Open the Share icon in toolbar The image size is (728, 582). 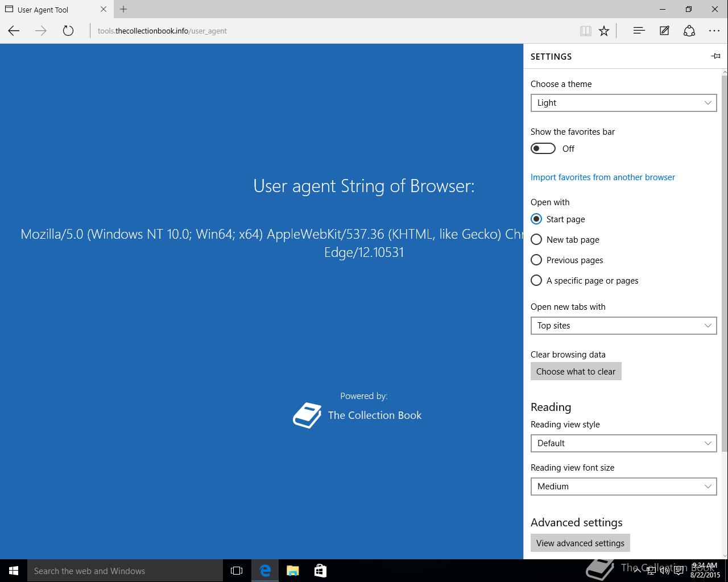[689, 31]
